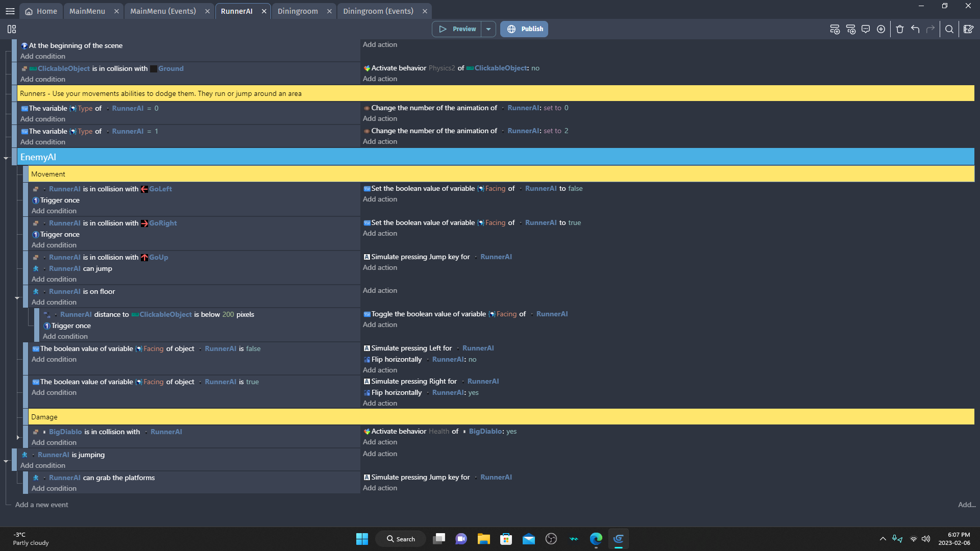
Task: Open scene editor with the film-pencil icon
Action: 968,29
